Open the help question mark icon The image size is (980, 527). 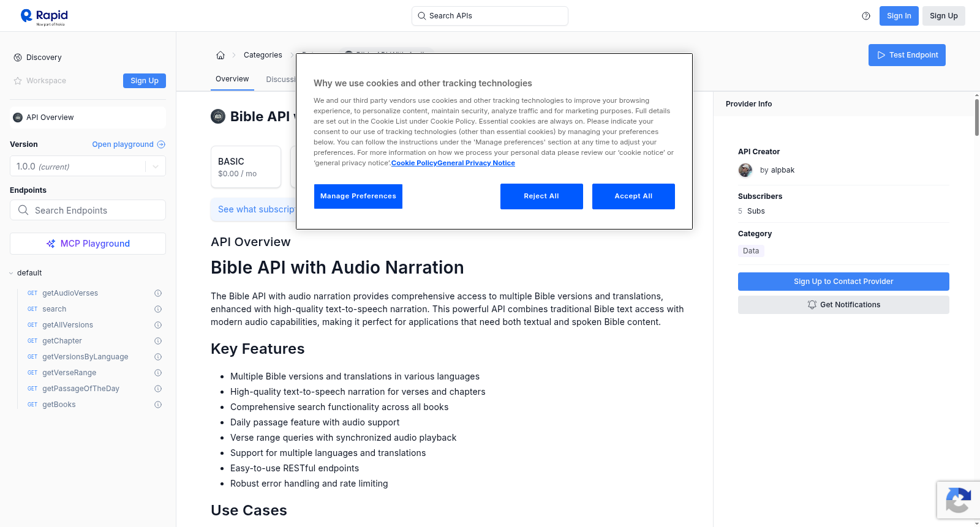point(866,16)
